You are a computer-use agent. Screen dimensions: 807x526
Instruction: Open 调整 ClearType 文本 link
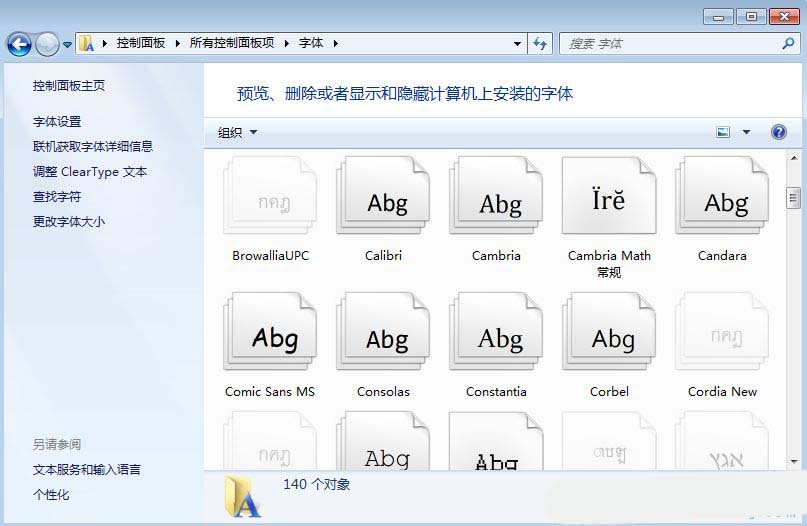point(90,171)
